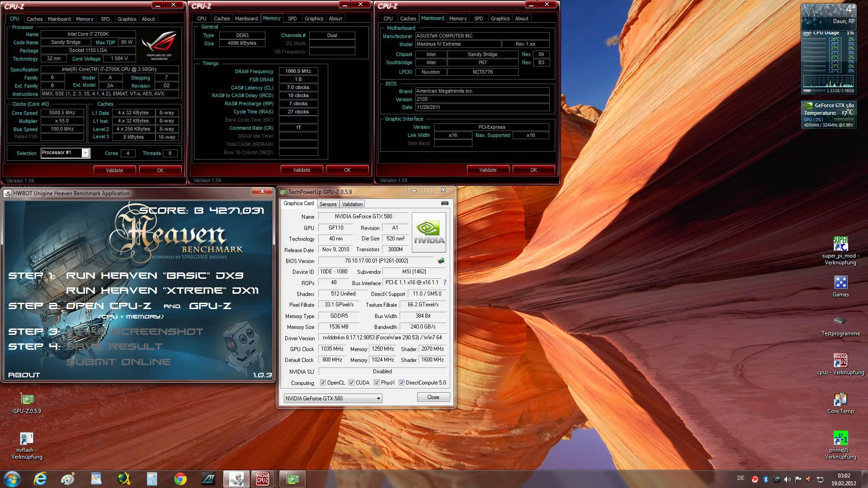The height and width of the screenshot is (488, 868).
Task: Launch Google Chrome from taskbar
Action: (x=180, y=479)
